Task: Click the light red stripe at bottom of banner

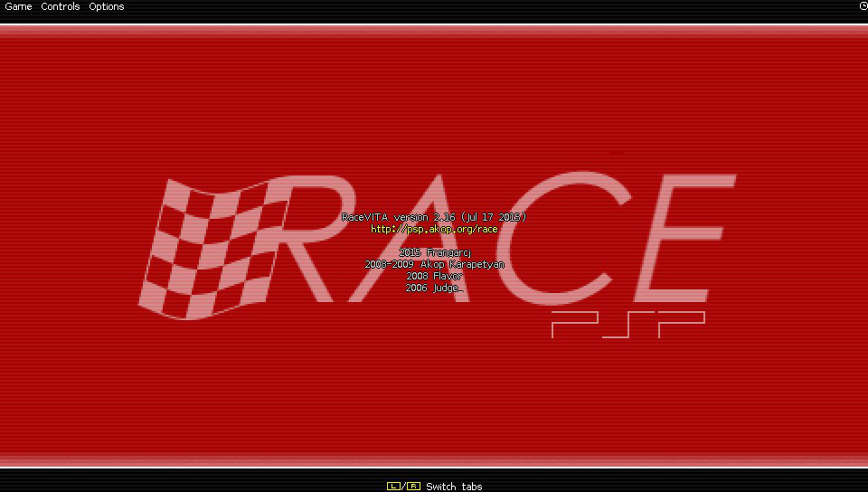Action: click(434, 461)
